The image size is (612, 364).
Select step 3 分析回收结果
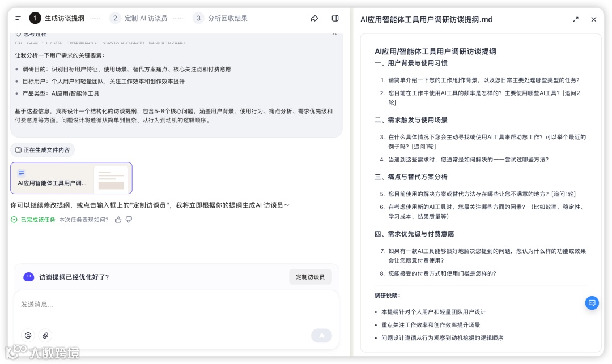[223, 18]
